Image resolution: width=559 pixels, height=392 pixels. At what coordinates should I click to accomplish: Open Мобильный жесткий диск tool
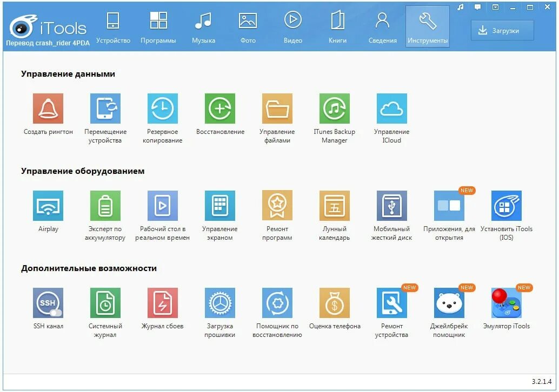coord(392,206)
